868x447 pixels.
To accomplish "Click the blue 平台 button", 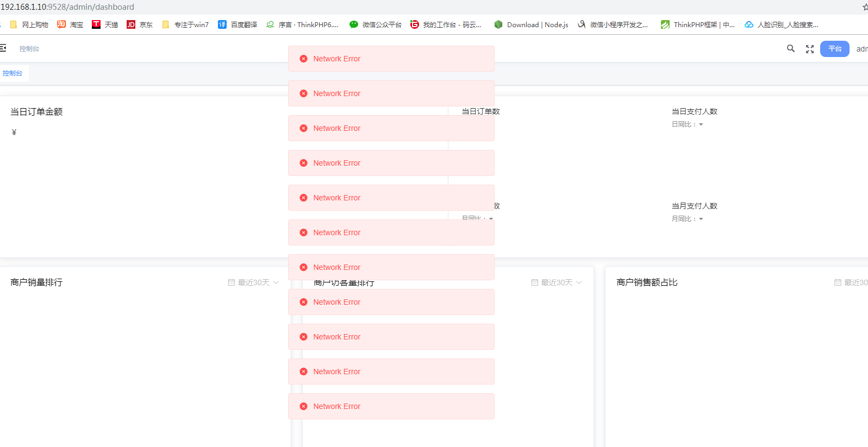I will [x=835, y=49].
